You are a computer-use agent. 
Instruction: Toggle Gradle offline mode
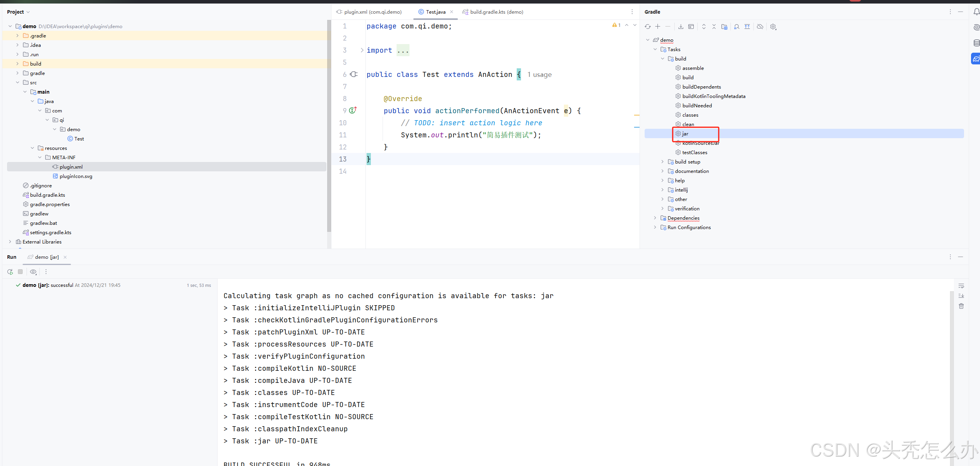(x=760, y=27)
